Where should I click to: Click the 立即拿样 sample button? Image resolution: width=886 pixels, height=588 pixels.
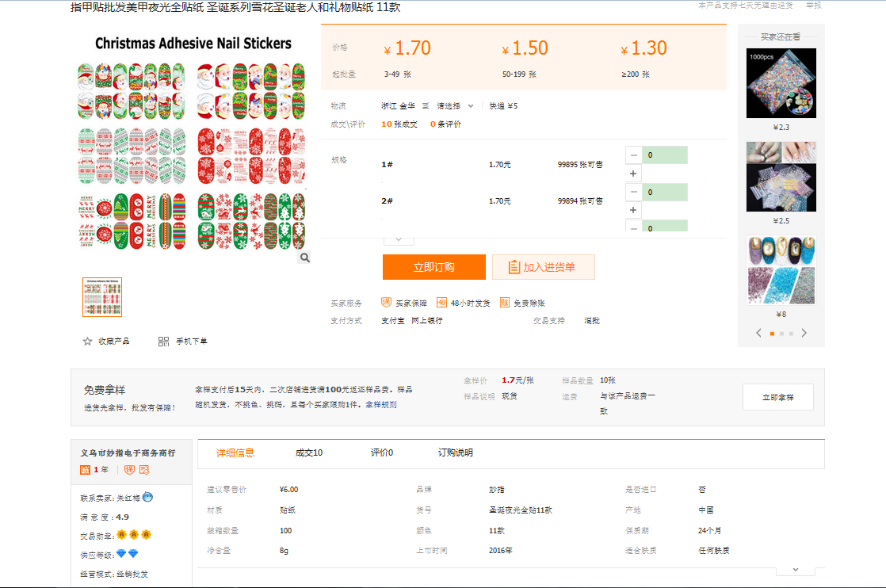(x=777, y=397)
